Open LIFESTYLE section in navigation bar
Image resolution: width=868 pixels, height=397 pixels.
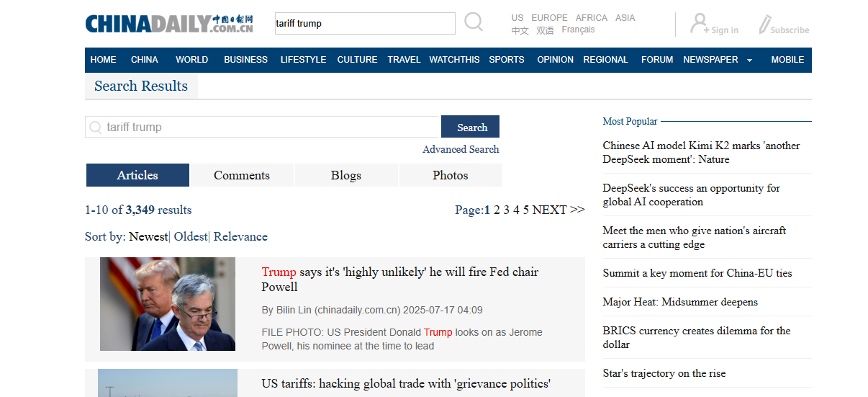coord(303,60)
